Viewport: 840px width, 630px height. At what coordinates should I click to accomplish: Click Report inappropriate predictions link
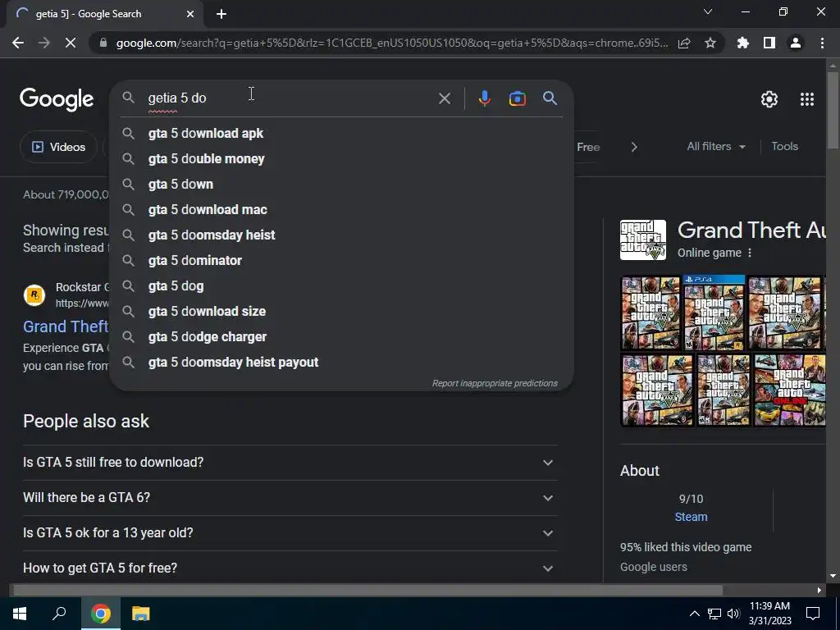[x=495, y=383]
